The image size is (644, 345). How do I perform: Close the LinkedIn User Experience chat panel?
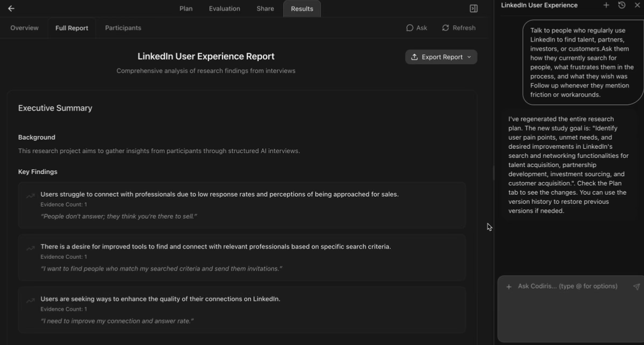[637, 5]
